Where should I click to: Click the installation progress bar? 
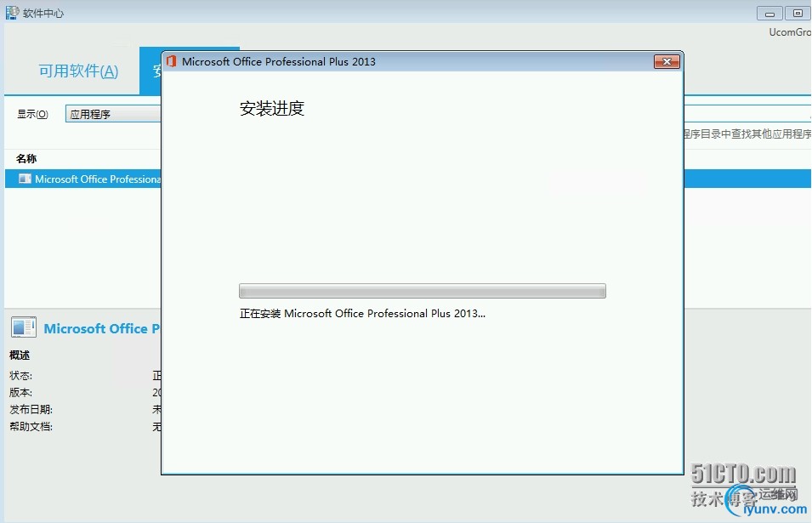pos(422,291)
